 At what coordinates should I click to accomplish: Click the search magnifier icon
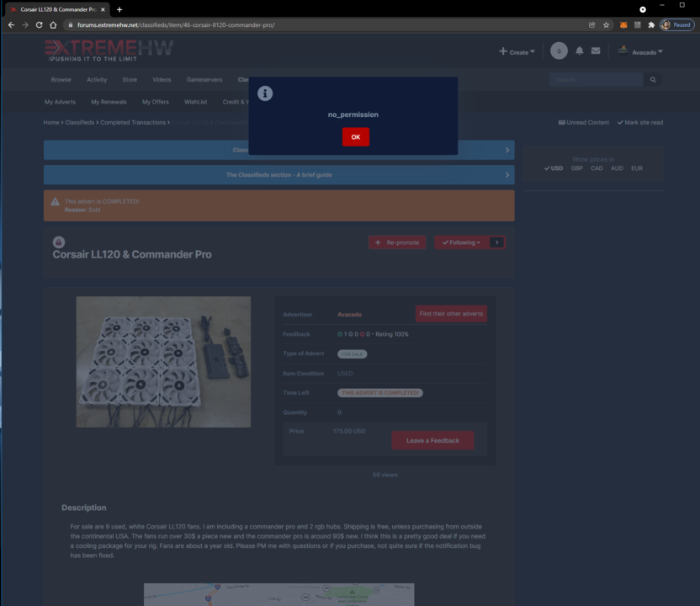coord(653,80)
